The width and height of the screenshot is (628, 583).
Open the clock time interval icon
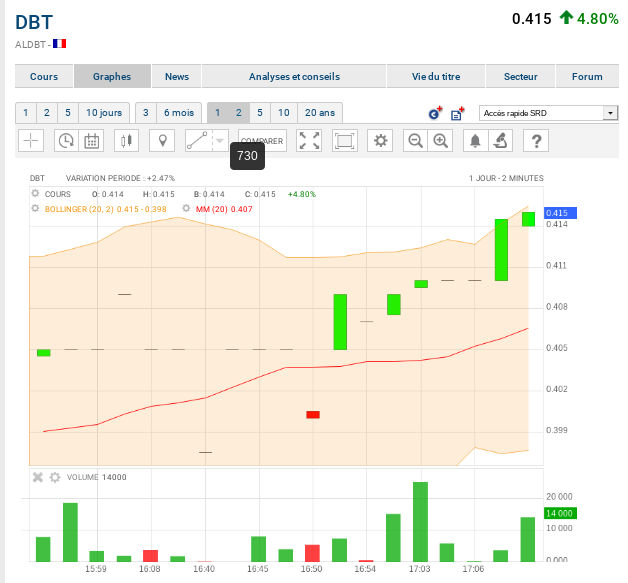pyautogui.click(x=65, y=141)
